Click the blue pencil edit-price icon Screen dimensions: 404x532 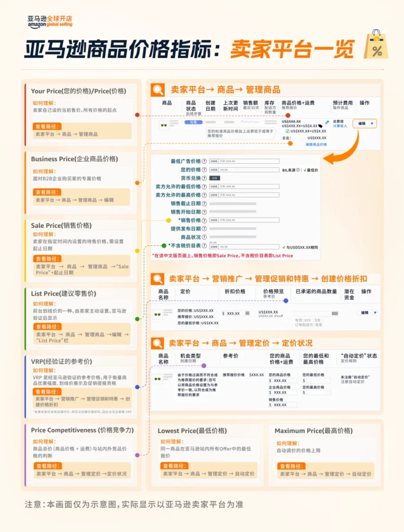(327, 122)
